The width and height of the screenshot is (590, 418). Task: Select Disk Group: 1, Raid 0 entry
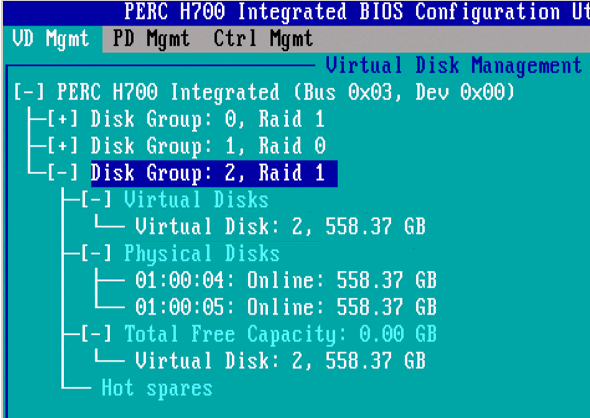[208, 146]
